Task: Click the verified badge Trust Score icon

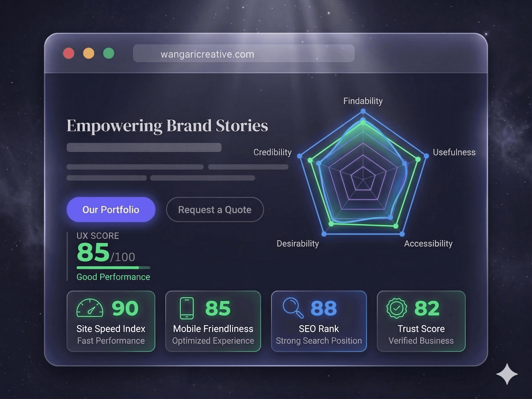Action: [397, 308]
